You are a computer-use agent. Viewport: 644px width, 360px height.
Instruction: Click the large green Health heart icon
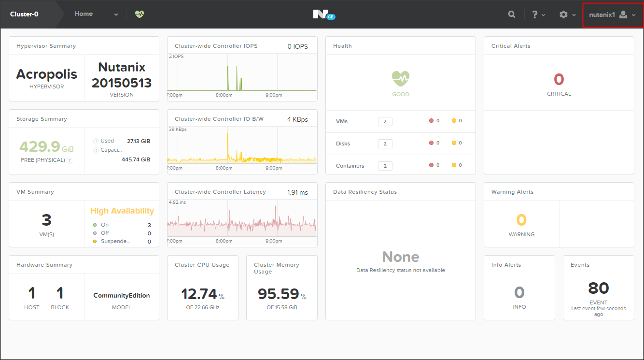click(x=400, y=78)
